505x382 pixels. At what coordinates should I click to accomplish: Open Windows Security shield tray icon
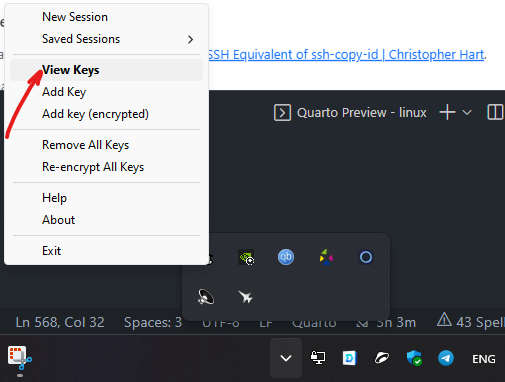[x=414, y=358]
